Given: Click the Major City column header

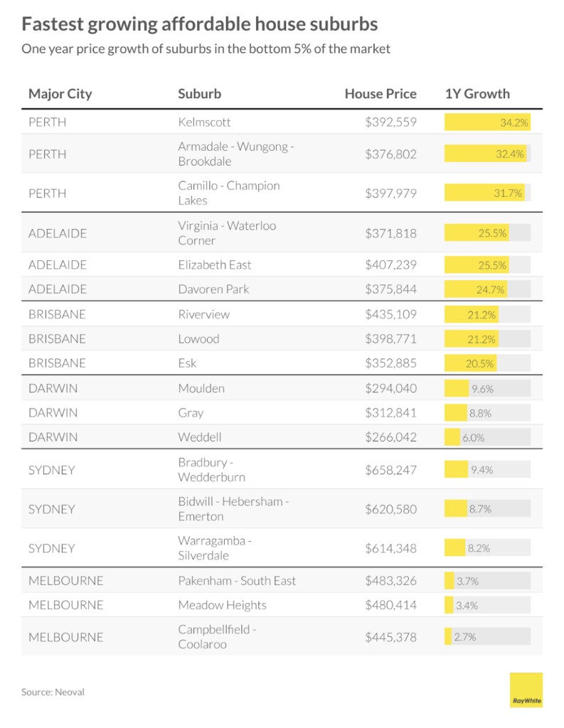Looking at the screenshot, I should (x=60, y=94).
